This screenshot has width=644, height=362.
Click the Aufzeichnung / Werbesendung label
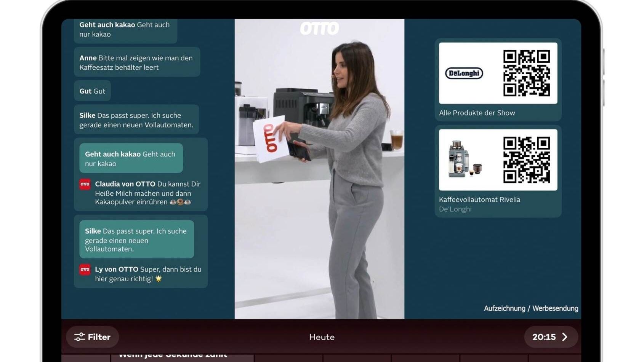[x=531, y=308]
